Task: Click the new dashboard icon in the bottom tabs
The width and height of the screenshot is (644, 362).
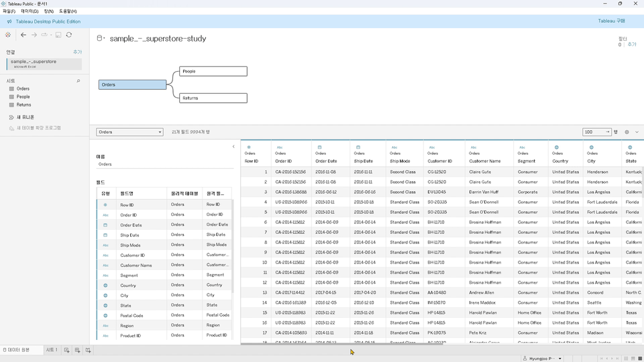Action: [77, 350]
